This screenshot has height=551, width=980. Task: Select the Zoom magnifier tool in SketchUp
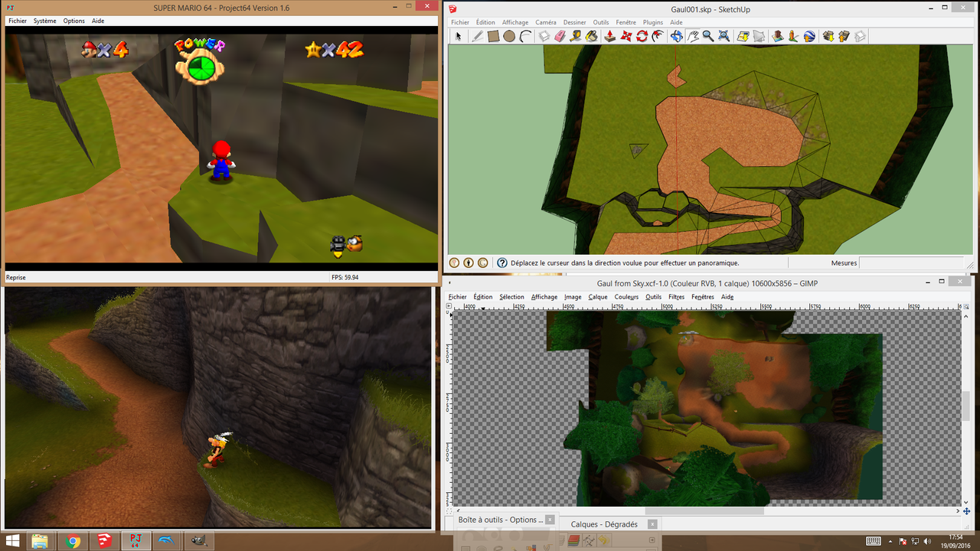point(708,36)
